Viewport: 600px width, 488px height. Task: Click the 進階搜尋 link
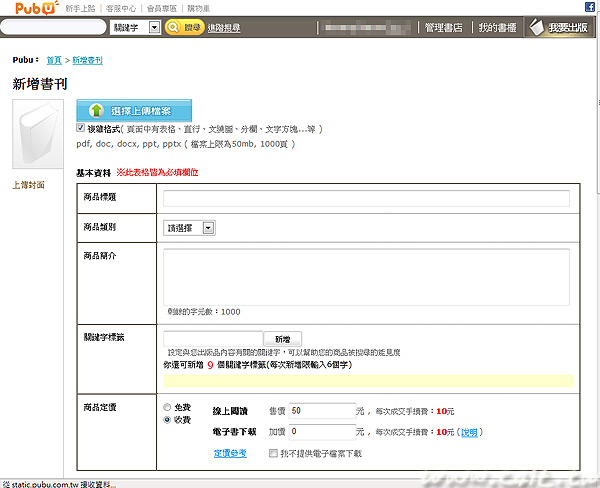tap(224, 28)
